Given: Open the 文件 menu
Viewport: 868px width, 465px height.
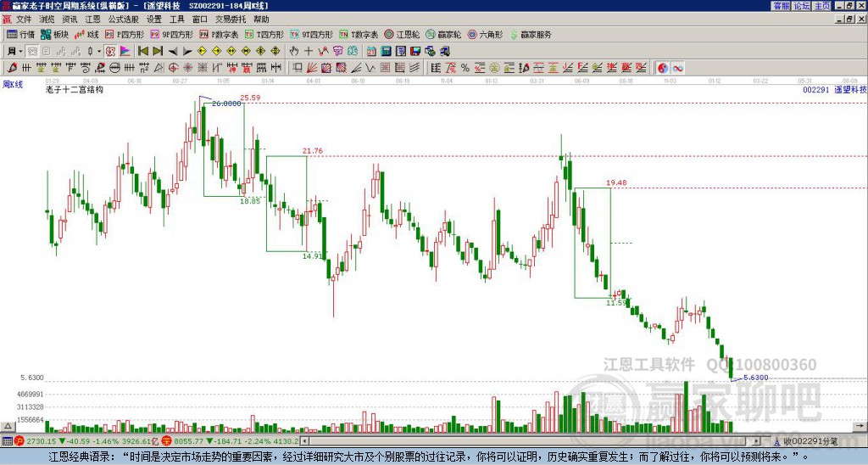Looking at the screenshot, I should tap(24, 20).
